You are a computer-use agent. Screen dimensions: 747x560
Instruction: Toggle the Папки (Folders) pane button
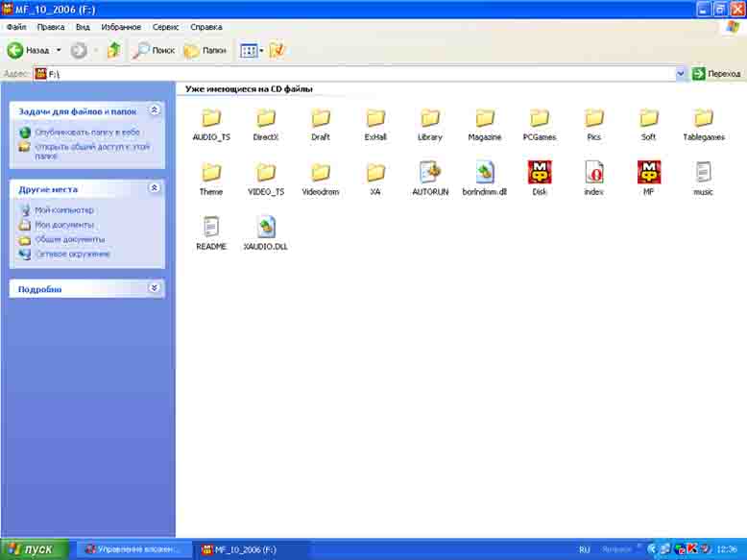[205, 50]
